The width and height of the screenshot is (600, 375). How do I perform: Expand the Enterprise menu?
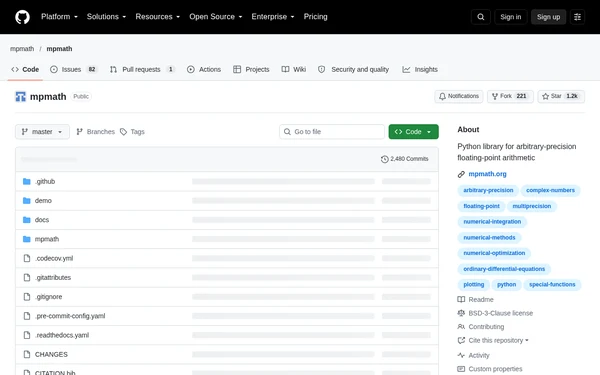[x=273, y=17]
